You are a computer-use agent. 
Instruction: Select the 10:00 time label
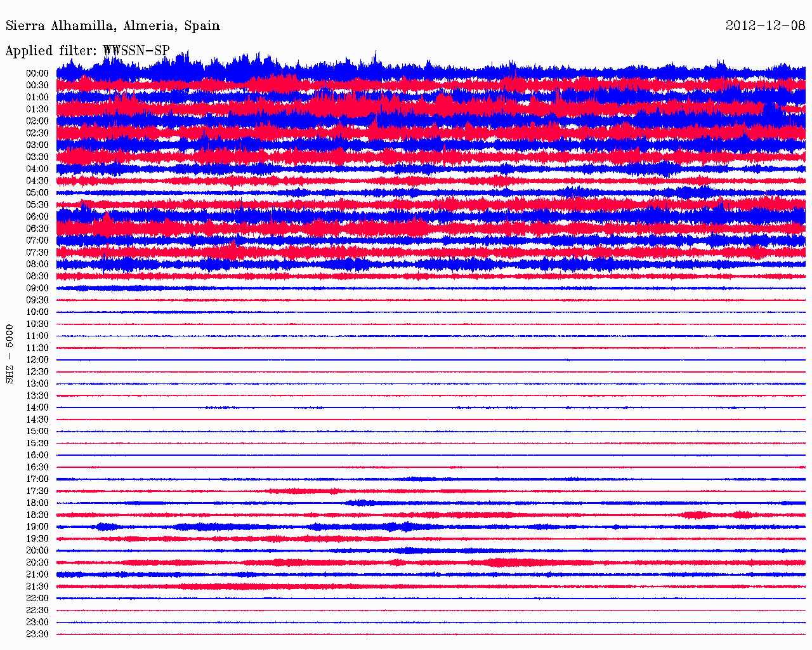coord(37,312)
